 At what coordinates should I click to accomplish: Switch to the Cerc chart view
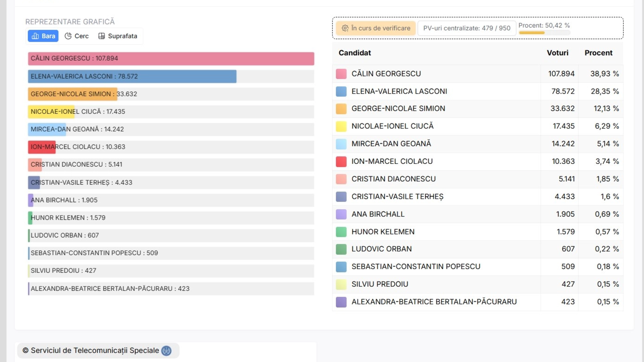click(x=77, y=36)
